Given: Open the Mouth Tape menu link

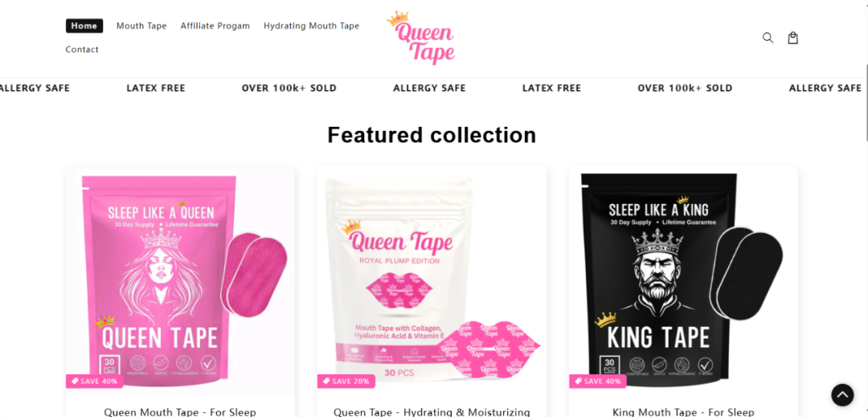Looking at the screenshot, I should (141, 26).
